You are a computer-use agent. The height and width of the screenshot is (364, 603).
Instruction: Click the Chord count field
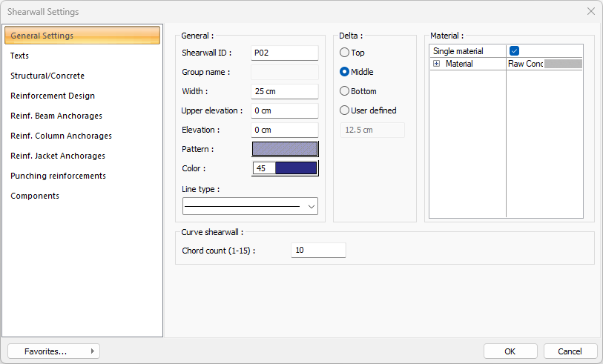click(x=318, y=251)
